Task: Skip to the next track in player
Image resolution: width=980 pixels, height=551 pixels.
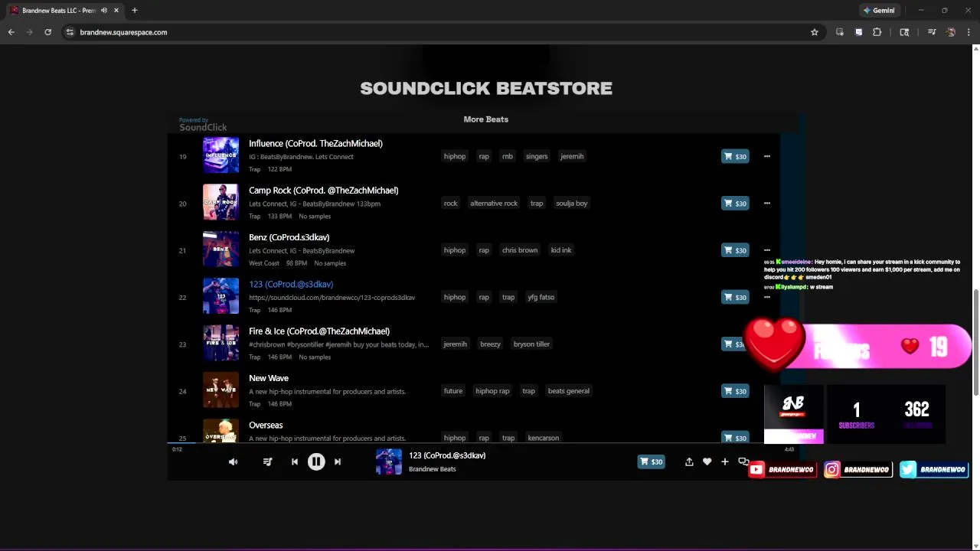Action: coord(338,461)
